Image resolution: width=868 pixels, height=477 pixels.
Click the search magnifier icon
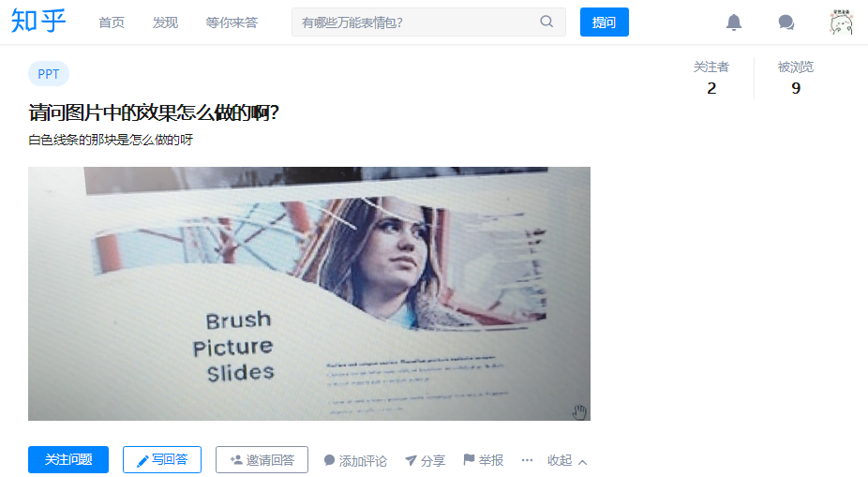[x=546, y=22]
